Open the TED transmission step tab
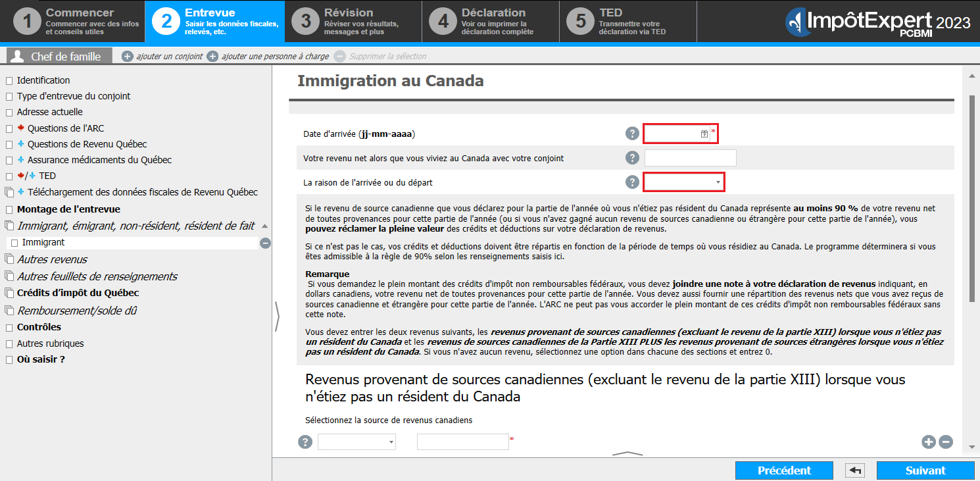The width and height of the screenshot is (980, 481). click(x=627, y=22)
